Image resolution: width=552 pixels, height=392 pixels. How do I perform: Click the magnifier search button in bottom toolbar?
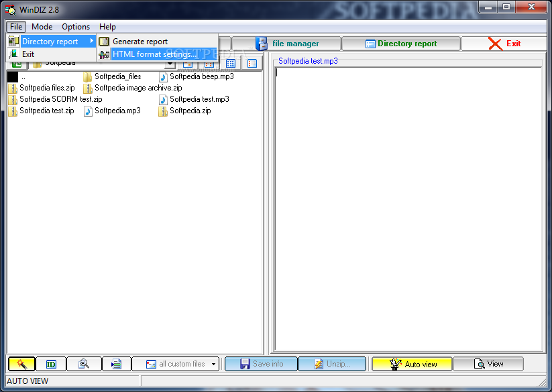84,364
